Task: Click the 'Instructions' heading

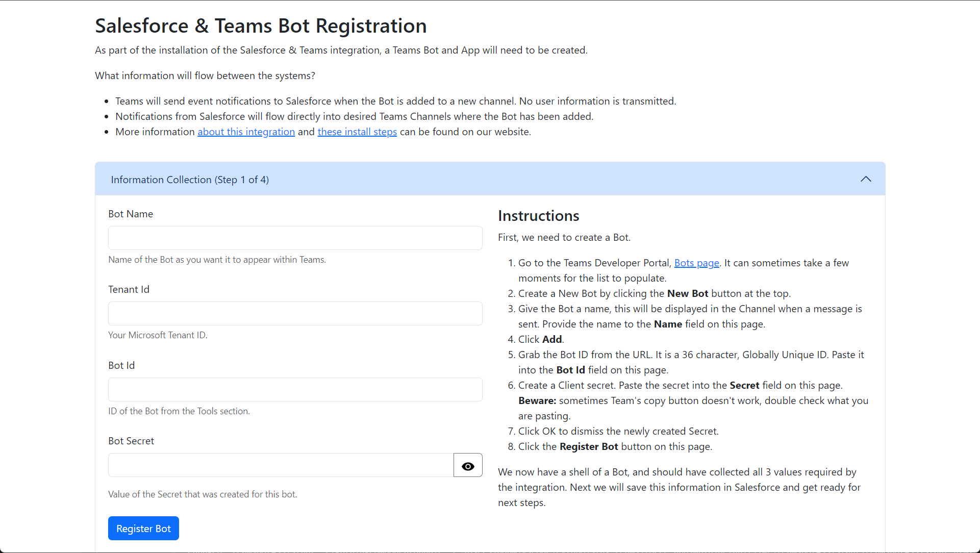Action: (x=538, y=216)
